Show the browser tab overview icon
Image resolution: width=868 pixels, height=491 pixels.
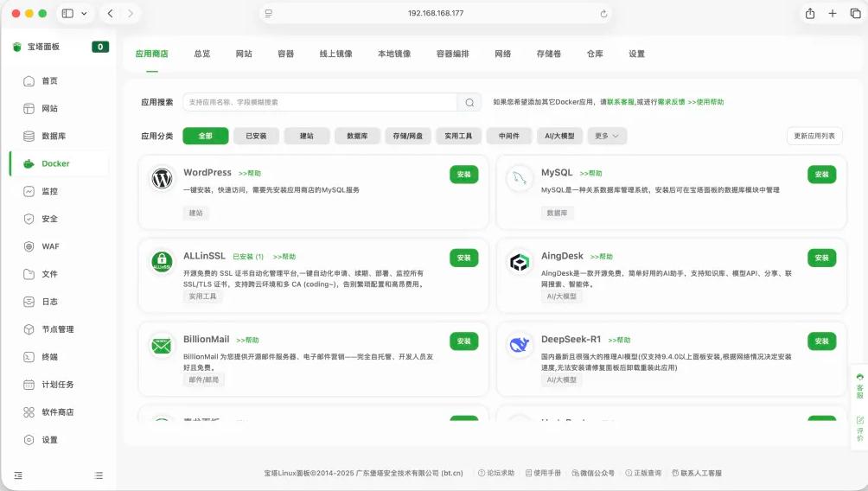pos(855,13)
